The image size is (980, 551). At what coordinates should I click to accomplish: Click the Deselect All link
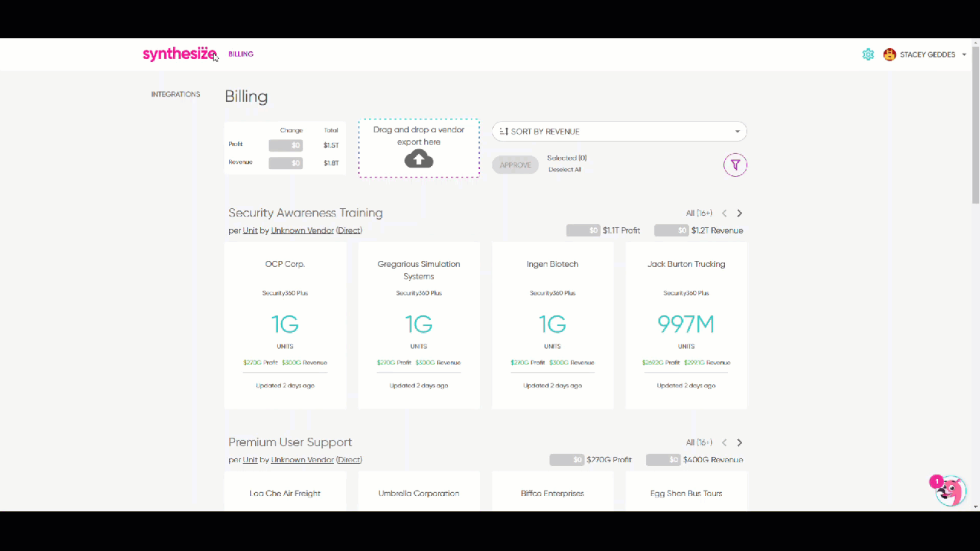point(564,170)
